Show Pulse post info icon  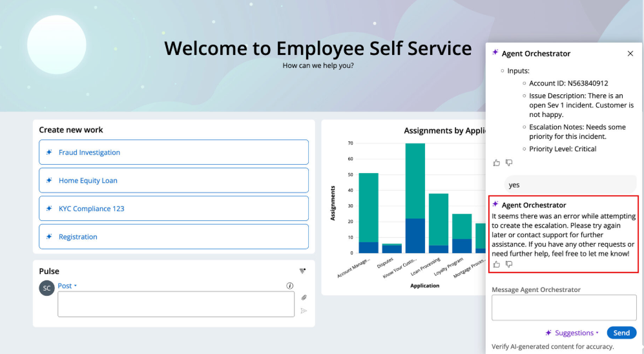tap(289, 286)
